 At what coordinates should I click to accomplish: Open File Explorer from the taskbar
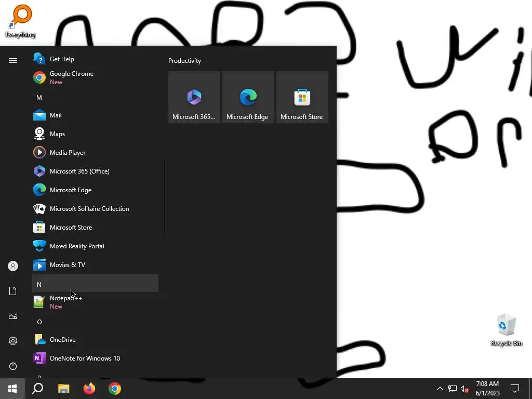pos(63,389)
